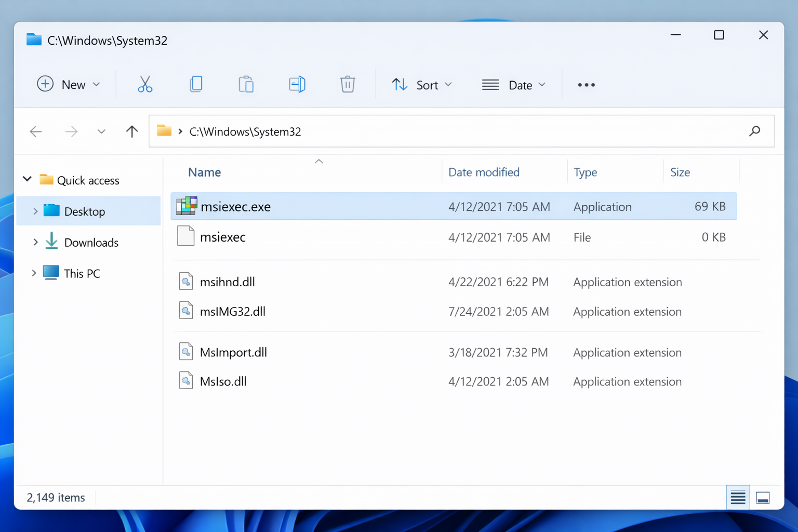Select the msihnd.dll file name

[x=227, y=282]
